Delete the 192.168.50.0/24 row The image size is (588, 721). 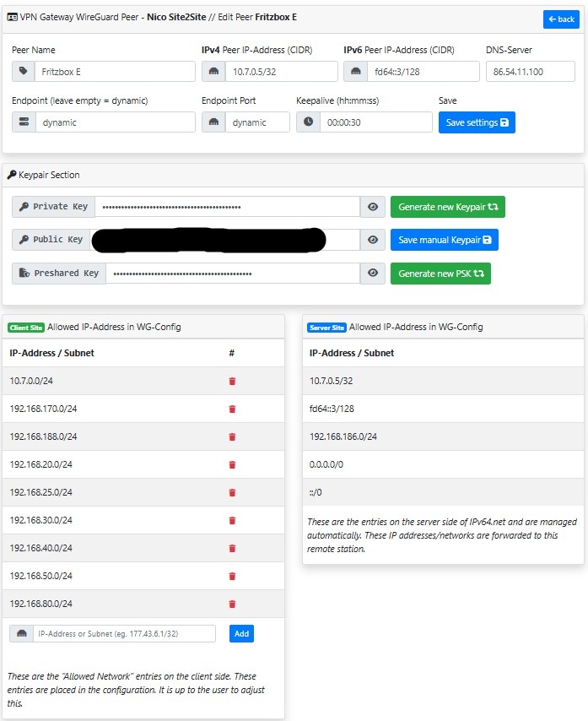pyautogui.click(x=232, y=577)
